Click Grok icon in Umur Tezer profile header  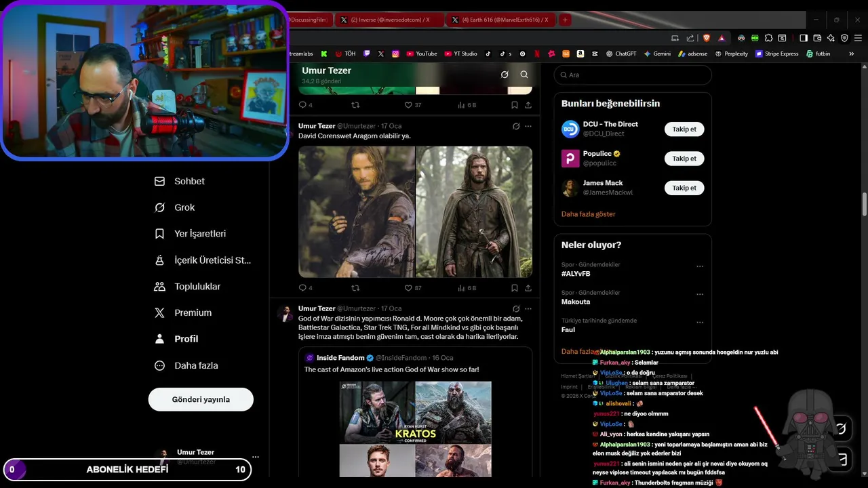click(505, 75)
